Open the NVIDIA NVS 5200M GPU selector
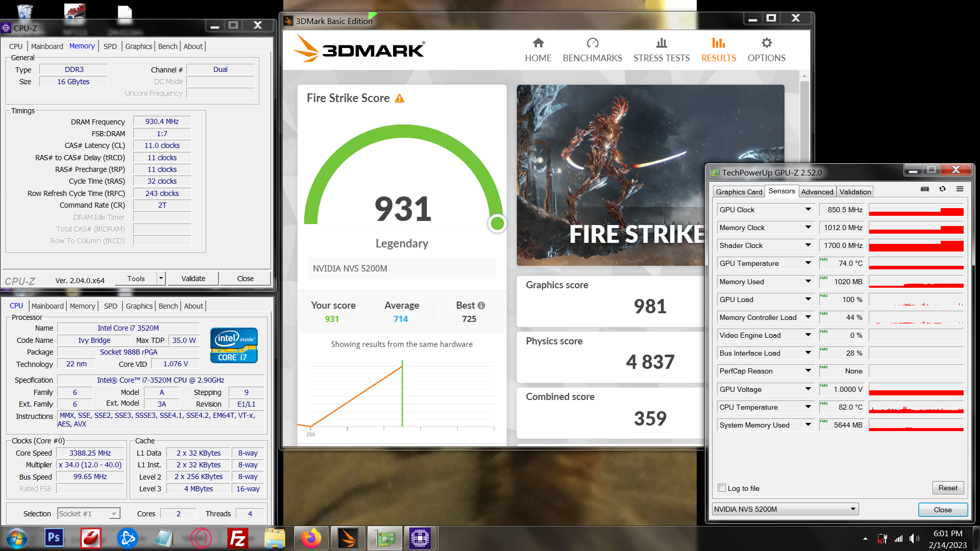This screenshot has height=551, width=980. point(785,509)
